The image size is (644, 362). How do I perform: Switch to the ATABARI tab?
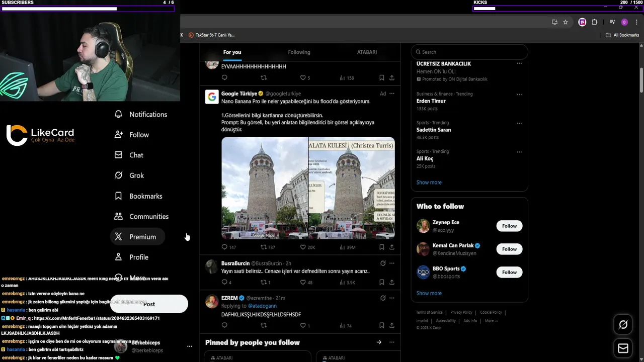pyautogui.click(x=367, y=52)
